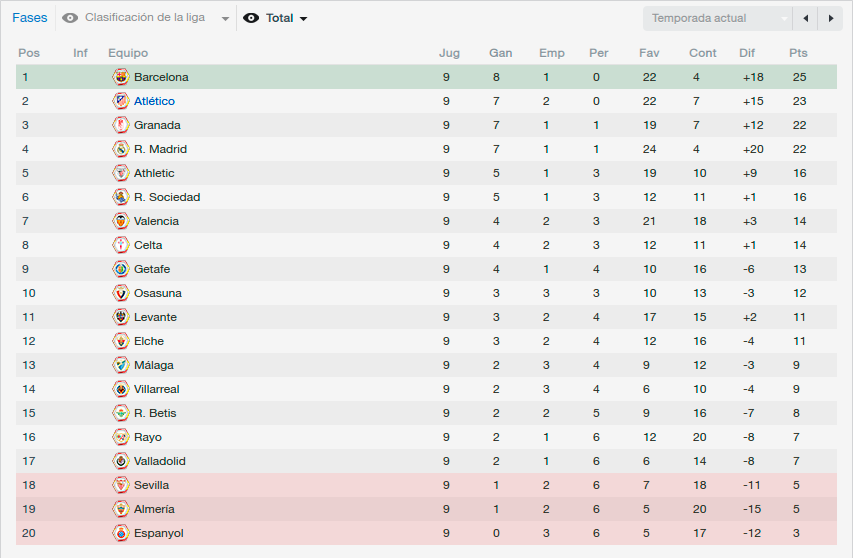Click the Barcelona club crest icon

click(121, 77)
